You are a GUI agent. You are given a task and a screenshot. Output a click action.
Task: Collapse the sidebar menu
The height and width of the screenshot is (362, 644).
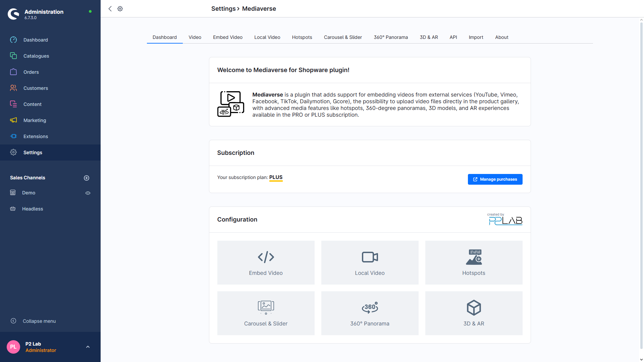click(50, 321)
